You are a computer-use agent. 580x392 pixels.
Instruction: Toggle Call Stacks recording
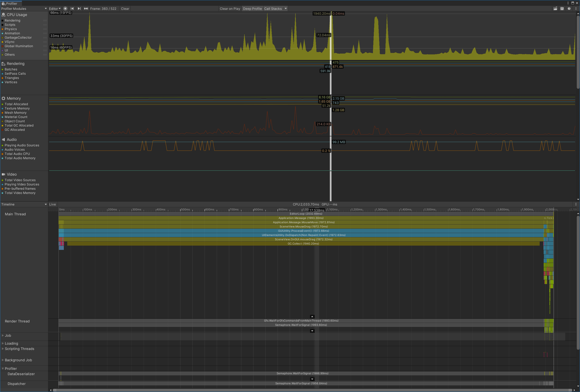273,9
